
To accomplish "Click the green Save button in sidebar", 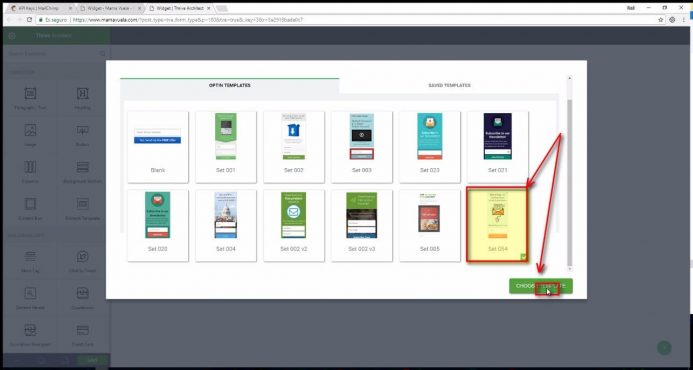I will 92,360.
